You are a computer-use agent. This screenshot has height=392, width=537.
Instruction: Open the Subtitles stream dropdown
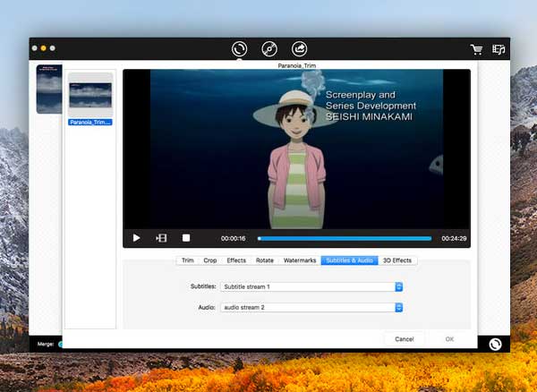tap(311, 286)
